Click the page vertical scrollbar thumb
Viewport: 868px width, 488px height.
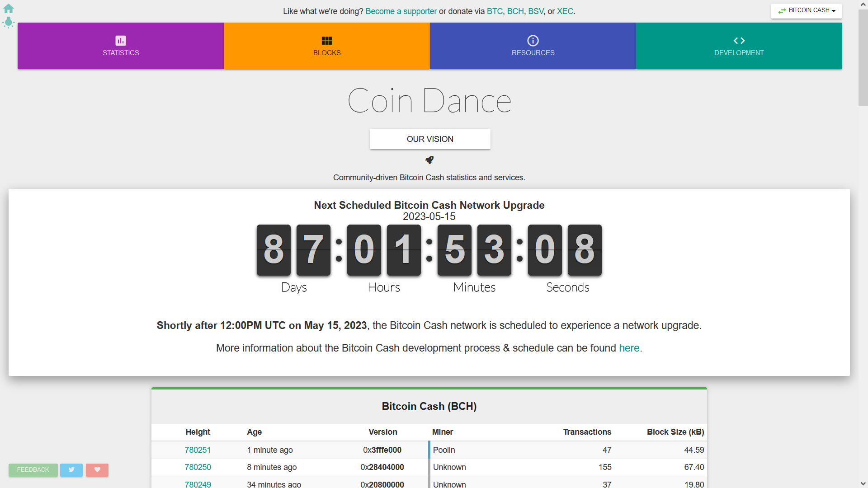[863, 58]
